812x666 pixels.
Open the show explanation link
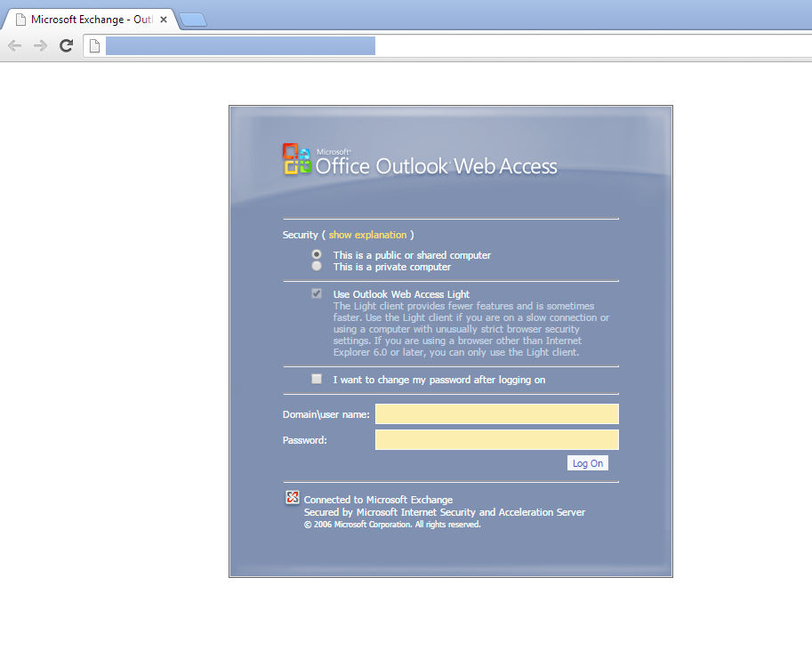(x=367, y=235)
